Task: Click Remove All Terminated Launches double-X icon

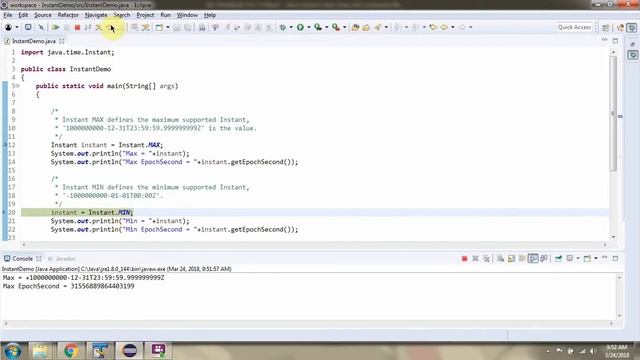Action: [486, 258]
